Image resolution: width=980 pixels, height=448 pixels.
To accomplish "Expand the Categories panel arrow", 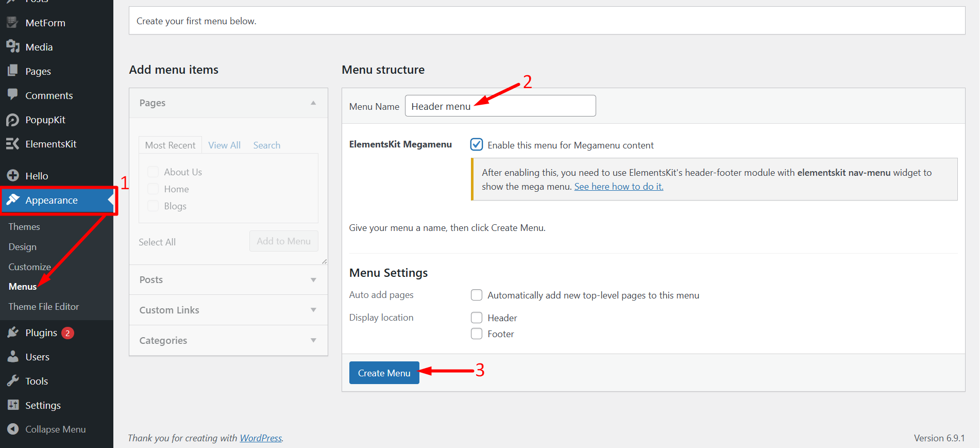I will 313,340.
